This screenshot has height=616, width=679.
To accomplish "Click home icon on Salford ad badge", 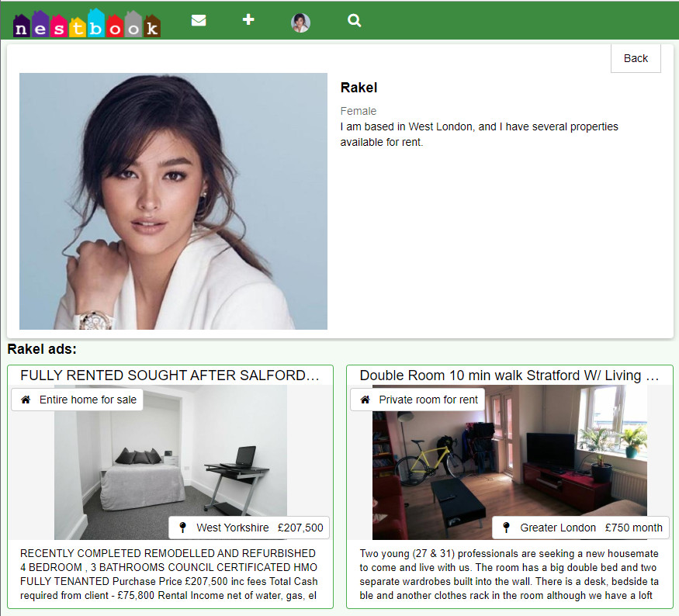I will pos(26,400).
